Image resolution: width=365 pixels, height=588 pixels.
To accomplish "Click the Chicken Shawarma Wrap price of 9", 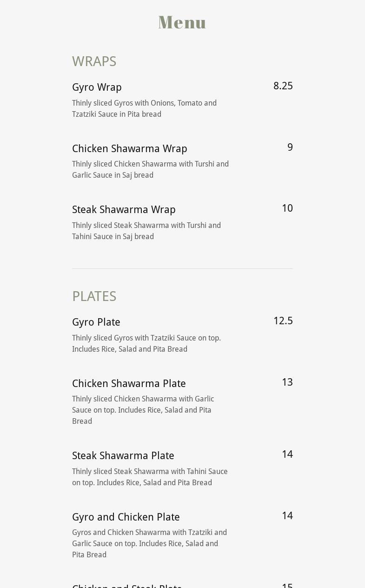I will (290, 147).
